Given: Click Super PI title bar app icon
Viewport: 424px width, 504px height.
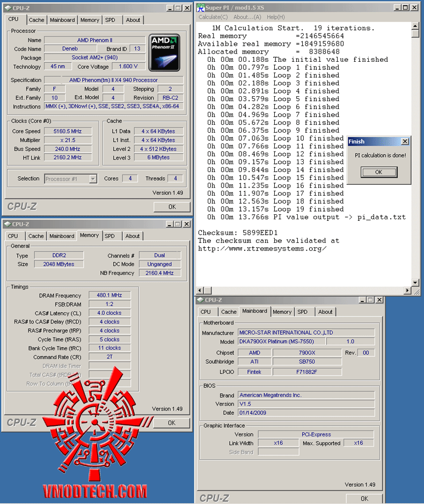Looking at the screenshot, I should (201, 8).
